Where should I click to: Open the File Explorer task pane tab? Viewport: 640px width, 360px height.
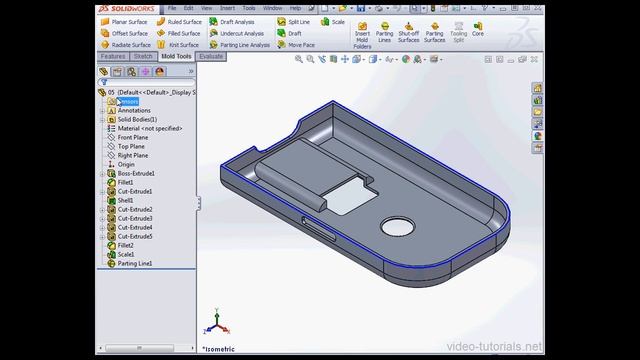pyautogui.click(x=537, y=111)
